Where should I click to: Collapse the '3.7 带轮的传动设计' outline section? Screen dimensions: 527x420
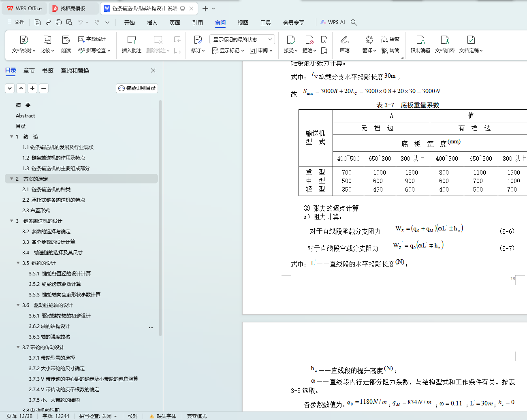[x=18, y=347]
